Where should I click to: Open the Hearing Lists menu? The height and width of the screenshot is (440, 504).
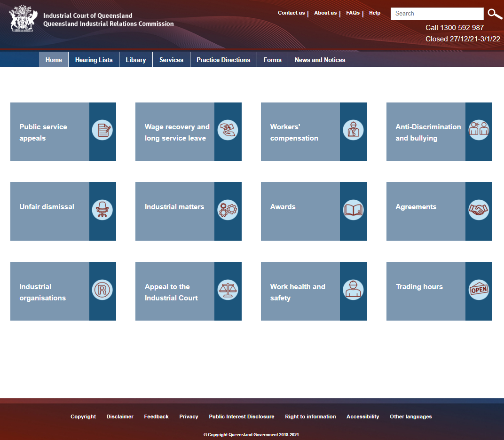(x=94, y=60)
